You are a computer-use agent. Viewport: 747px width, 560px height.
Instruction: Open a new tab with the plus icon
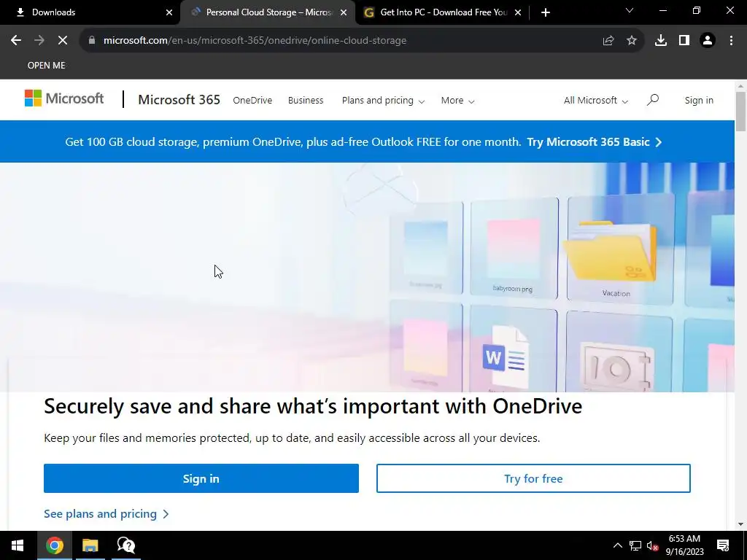point(546,13)
